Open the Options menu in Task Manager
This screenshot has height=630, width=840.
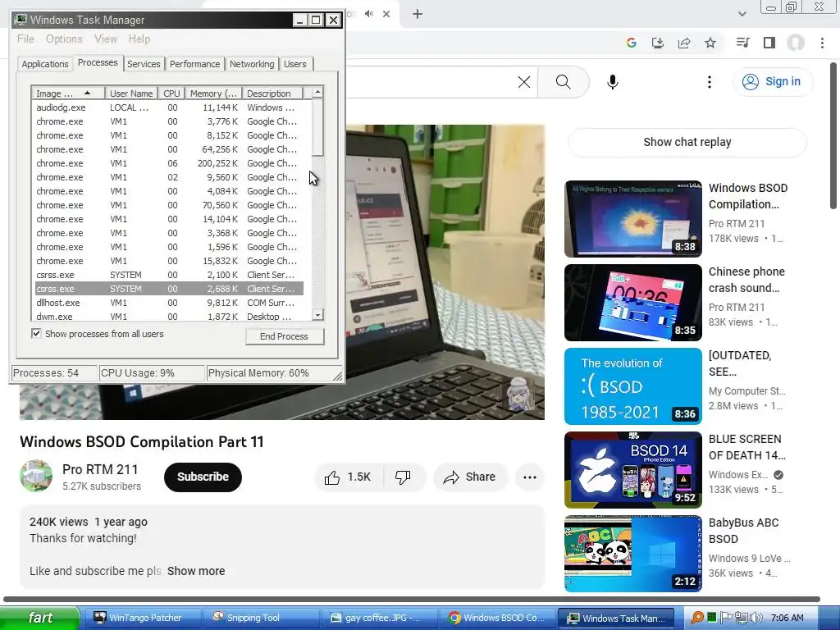[x=64, y=39]
